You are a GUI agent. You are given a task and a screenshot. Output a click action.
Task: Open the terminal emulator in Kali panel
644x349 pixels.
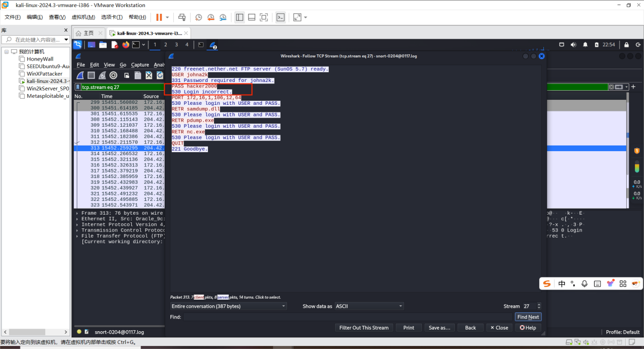(136, 45)
